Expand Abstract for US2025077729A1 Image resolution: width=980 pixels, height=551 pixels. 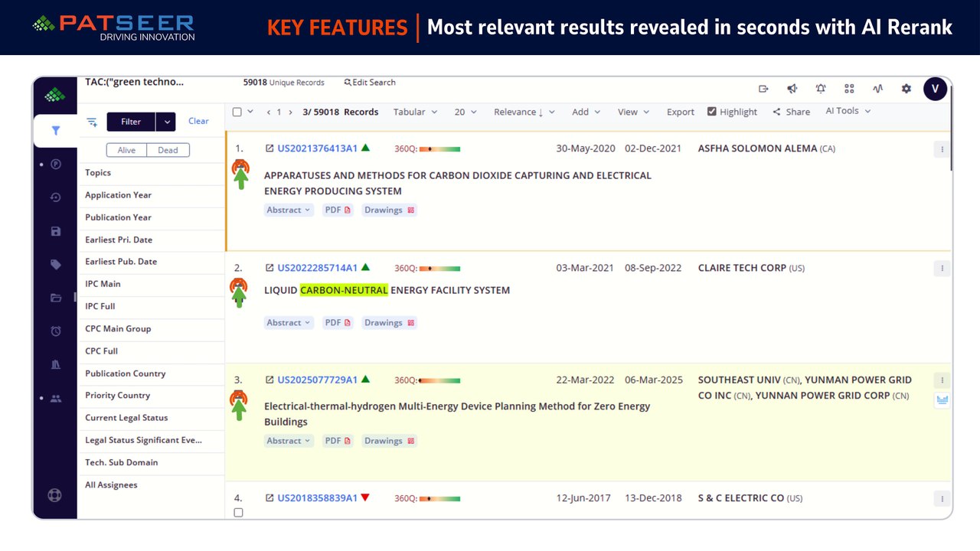(x=289, y=441)
